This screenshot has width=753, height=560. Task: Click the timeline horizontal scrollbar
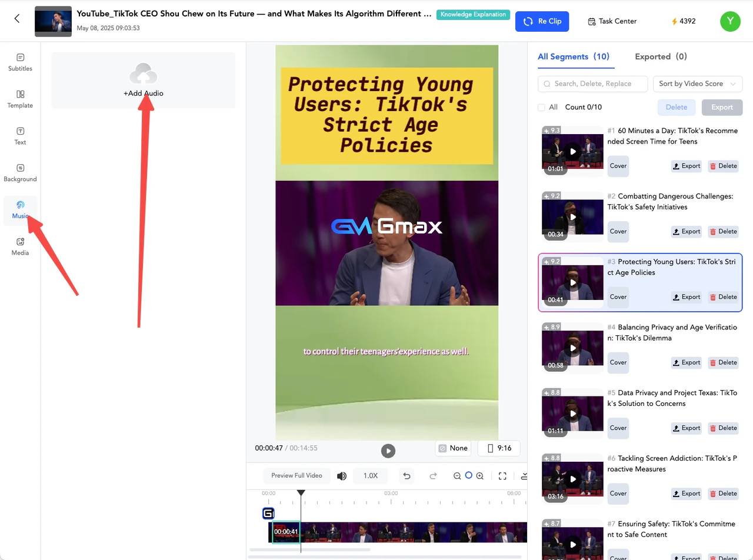[x=309, y=550]
